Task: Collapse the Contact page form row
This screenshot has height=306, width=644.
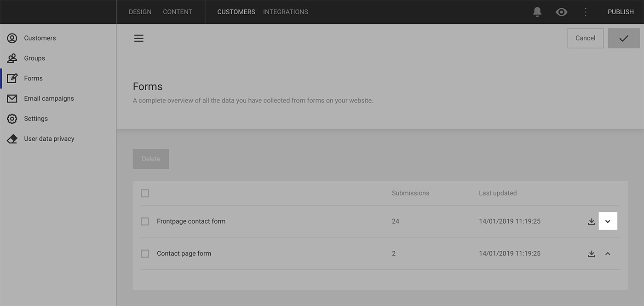Action: pos(608,254)
